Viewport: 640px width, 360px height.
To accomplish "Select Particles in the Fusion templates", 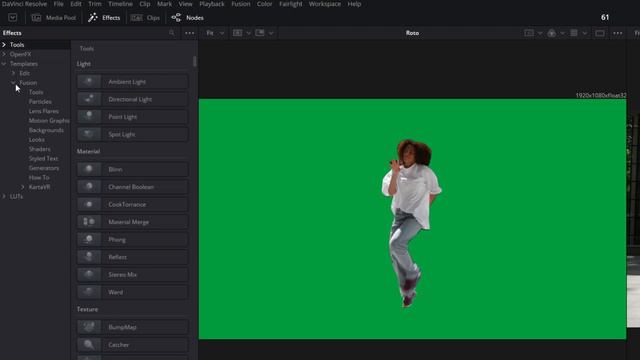I will pyautogui.click(x=40, y=102).
